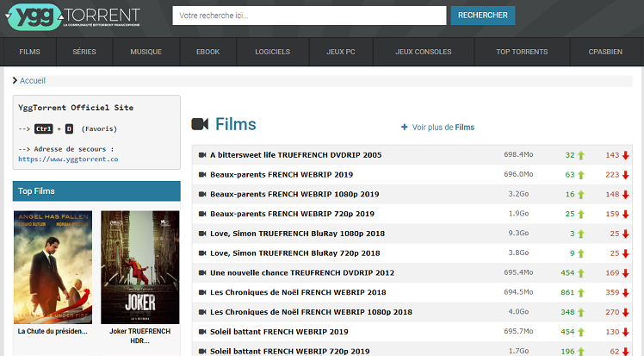This screenshot has width=644, height=356.
Task: Open Les Chroniques de Noël FRENCH WEBRIP 2018
Action: 298,292
